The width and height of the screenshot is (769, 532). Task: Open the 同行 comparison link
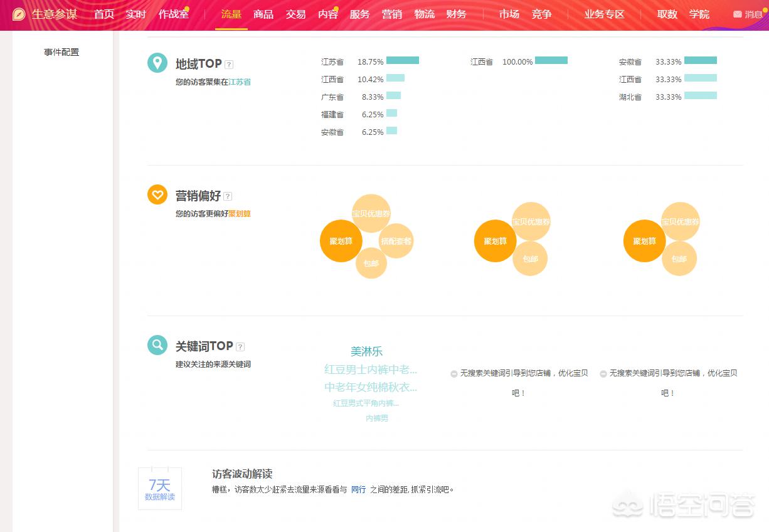358,489
